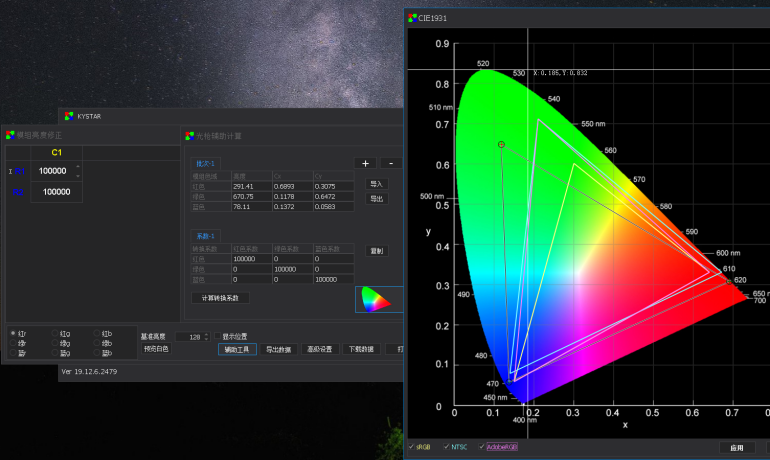770x460 pixels.
Task: Click the R2 row value field 100000
Action: [55, 192]
